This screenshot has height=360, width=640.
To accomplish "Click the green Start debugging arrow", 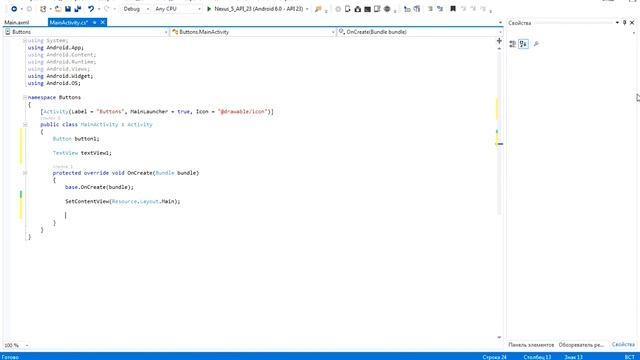I will tap(209, 9).
